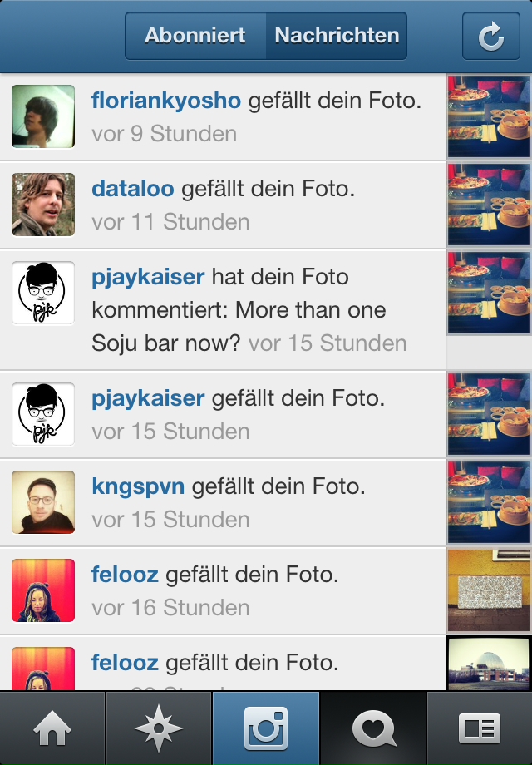Image resolution: width=532 pixels, height=765 pixels.
Task: Open pjaykaiser's username in the comment notification
Action: pyautogui.click(x=148, y=277)
